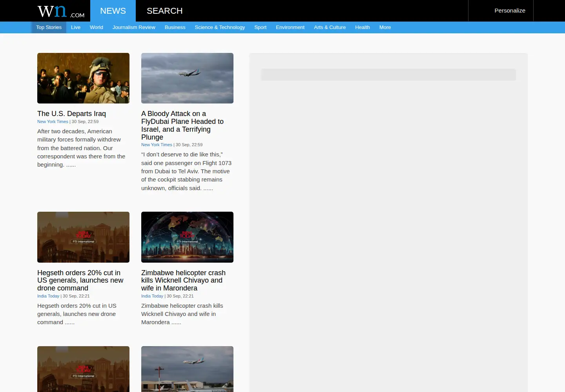Open Journalism Review section
This screenshot has width=565, height=392.
coord(134,27)
